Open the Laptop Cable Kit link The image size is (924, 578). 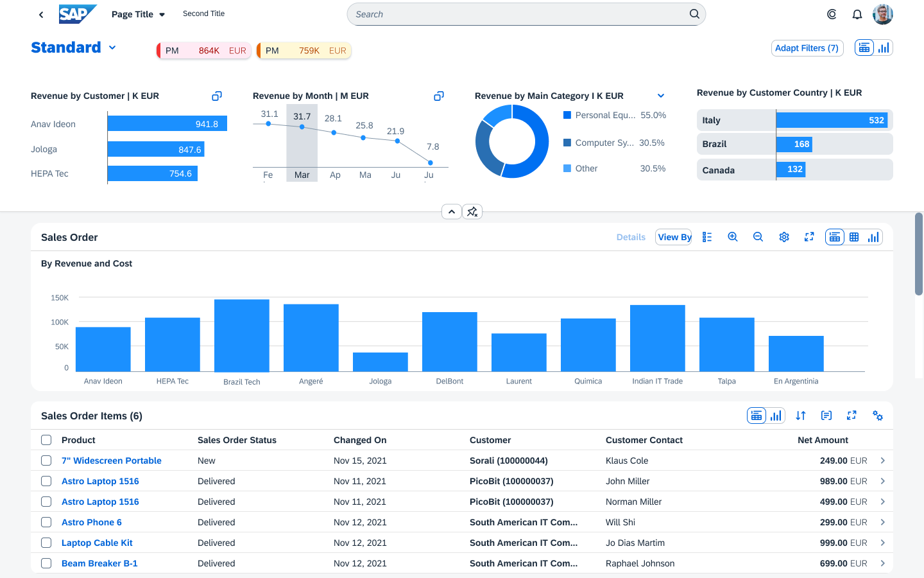(x=97, y=543)
